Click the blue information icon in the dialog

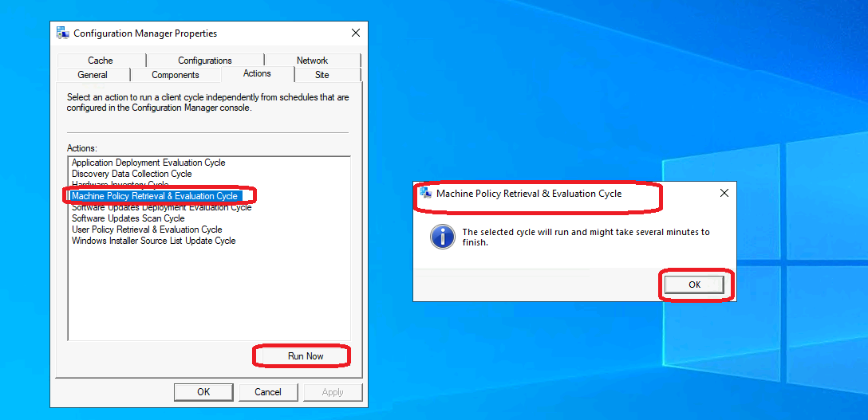(x=442, y=237)
